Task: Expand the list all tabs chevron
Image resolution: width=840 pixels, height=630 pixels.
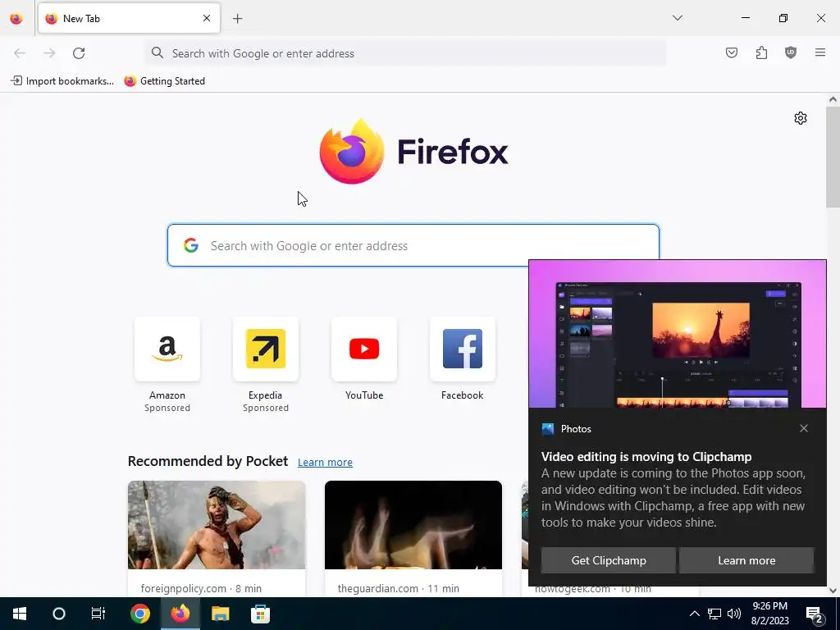Action: [677, 18]
